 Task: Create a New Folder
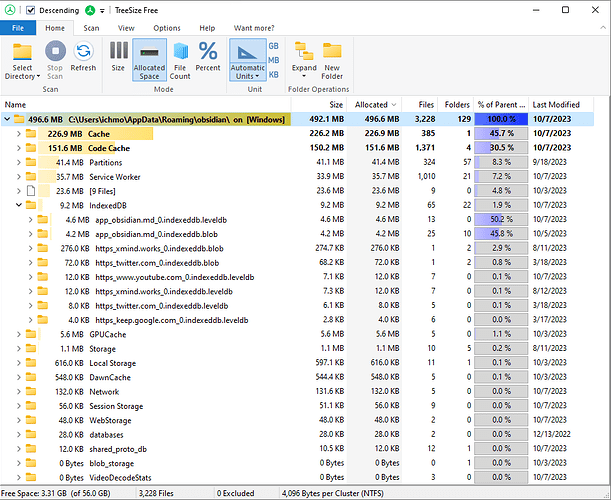click(332, 60)
